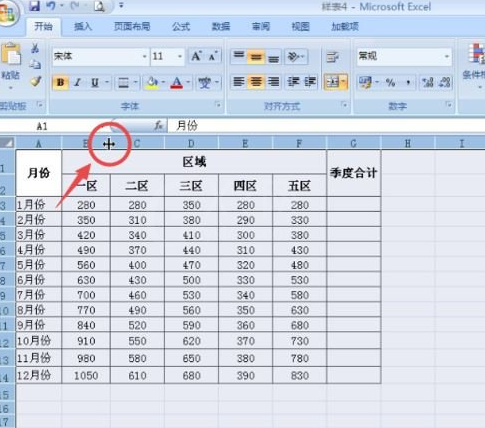This screenshot has height=428, width=485.
Task: Expand the font color dropdown arrow
Action: (188, 82)
